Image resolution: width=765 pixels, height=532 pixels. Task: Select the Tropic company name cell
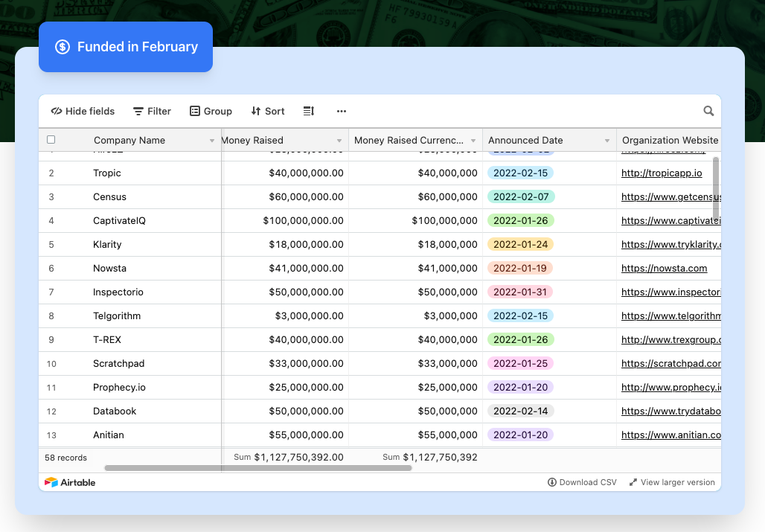130,173
